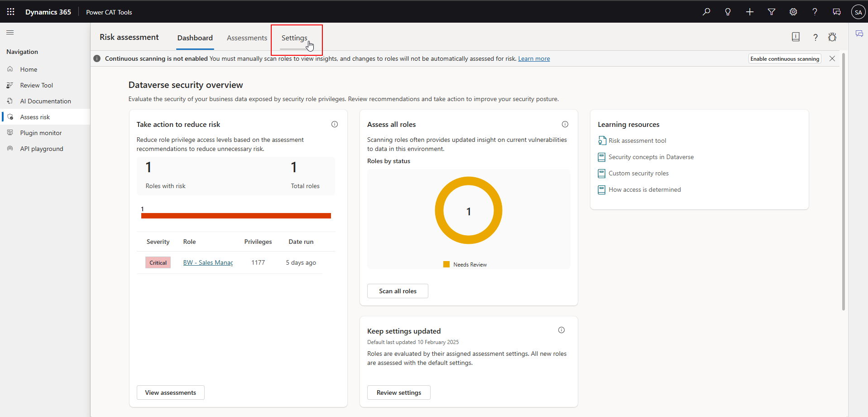Click info icon on Assess all roles card
868x417 pixels.
coord(565,124)
